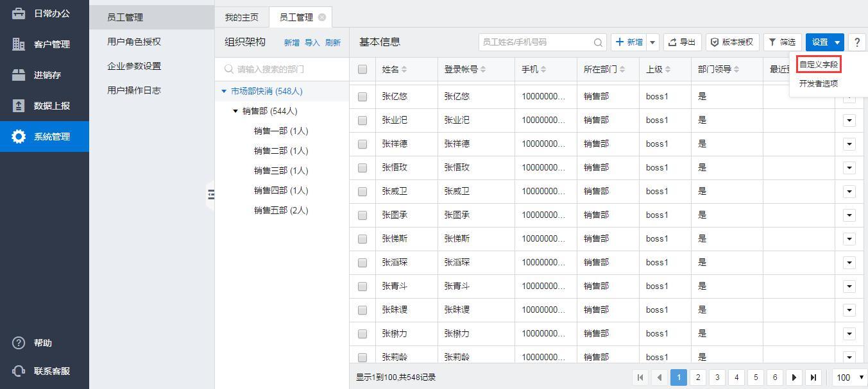The height and width of the screenshot is (389, 868).
Task: Select the 进销存 inventory icon
Action: [x=19, y=75]
